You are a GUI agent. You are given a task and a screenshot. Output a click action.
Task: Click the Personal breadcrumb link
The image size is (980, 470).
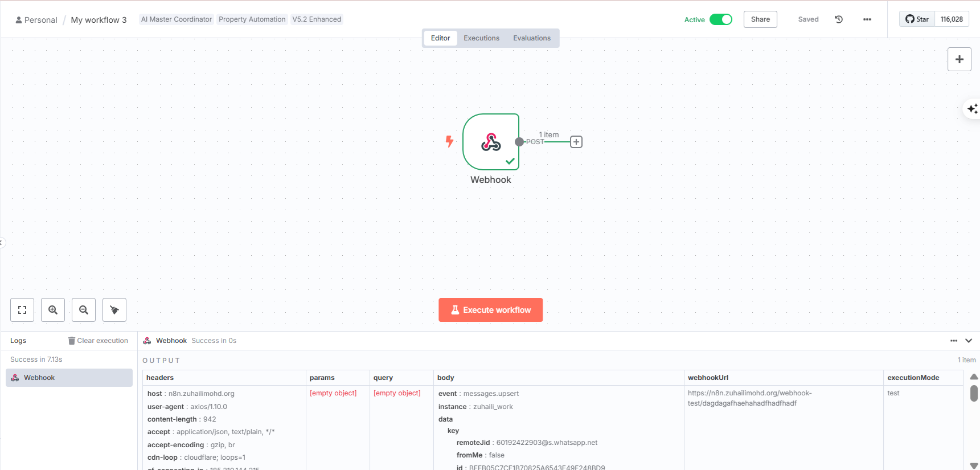tap(36, 20)
